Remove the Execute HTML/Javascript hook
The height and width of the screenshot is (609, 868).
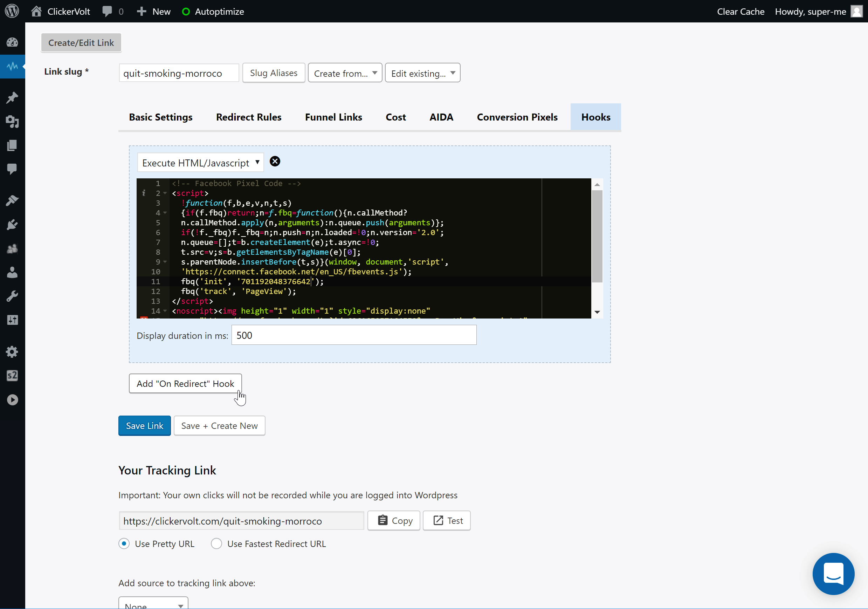pyautogui.click(x=275, y=162)
